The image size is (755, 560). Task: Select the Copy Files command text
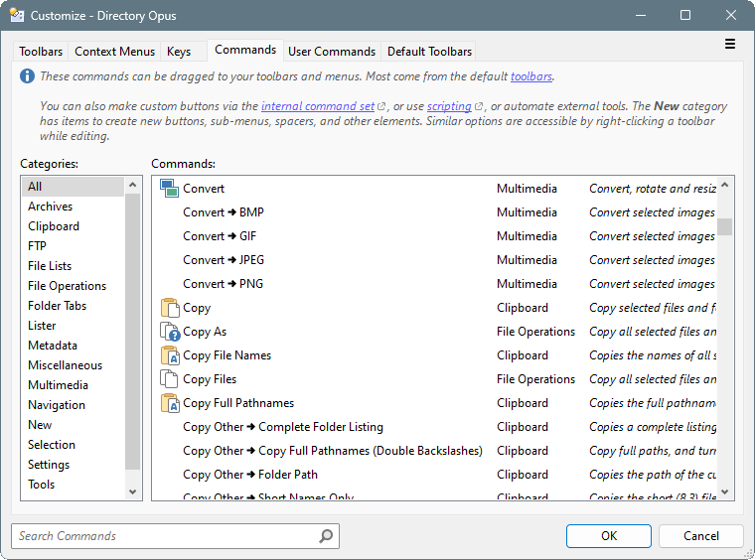point(210,379)
